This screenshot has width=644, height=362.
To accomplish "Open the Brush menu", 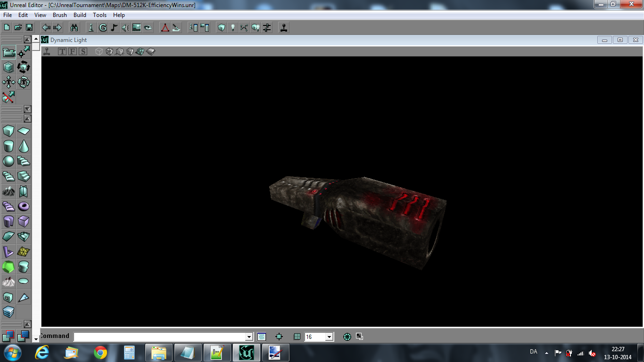I will [60, 15].
